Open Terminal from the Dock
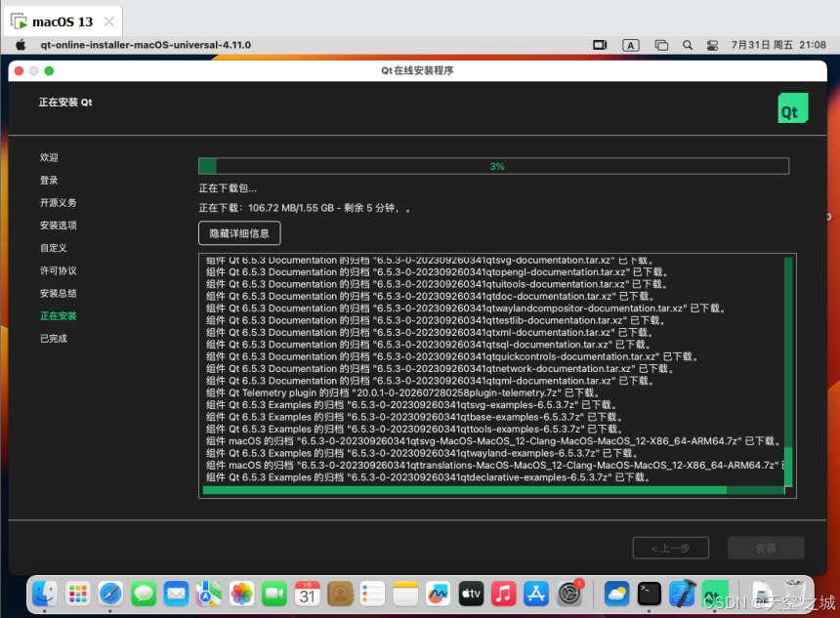This screenshot has height=618, width=840. [x=650, y=594]
